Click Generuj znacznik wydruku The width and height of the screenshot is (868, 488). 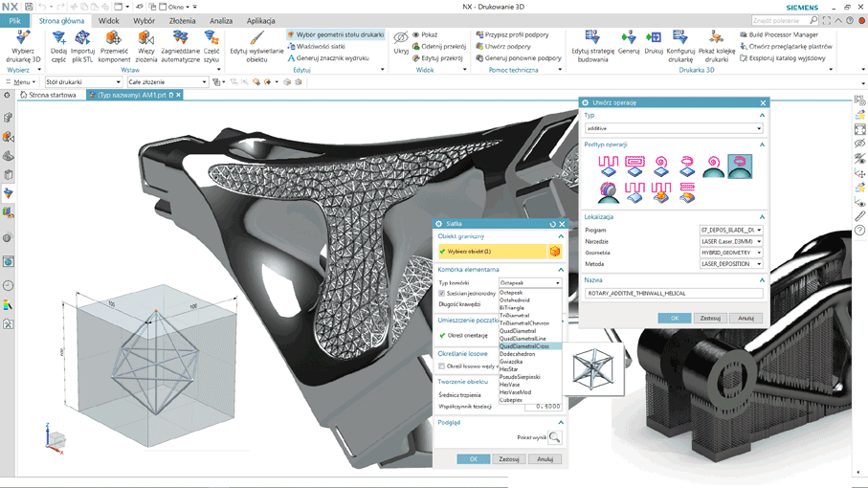327,58
